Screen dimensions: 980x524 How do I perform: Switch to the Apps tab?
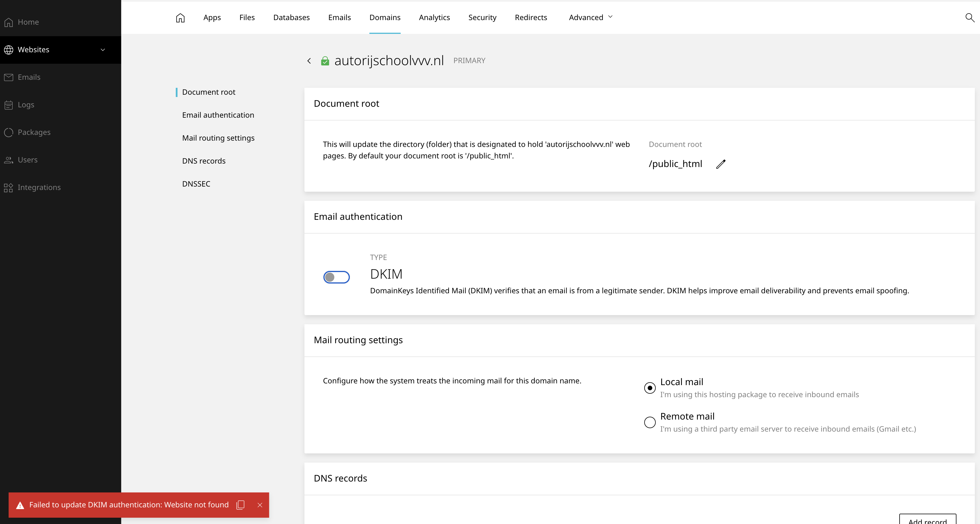[x=212, y=18]
